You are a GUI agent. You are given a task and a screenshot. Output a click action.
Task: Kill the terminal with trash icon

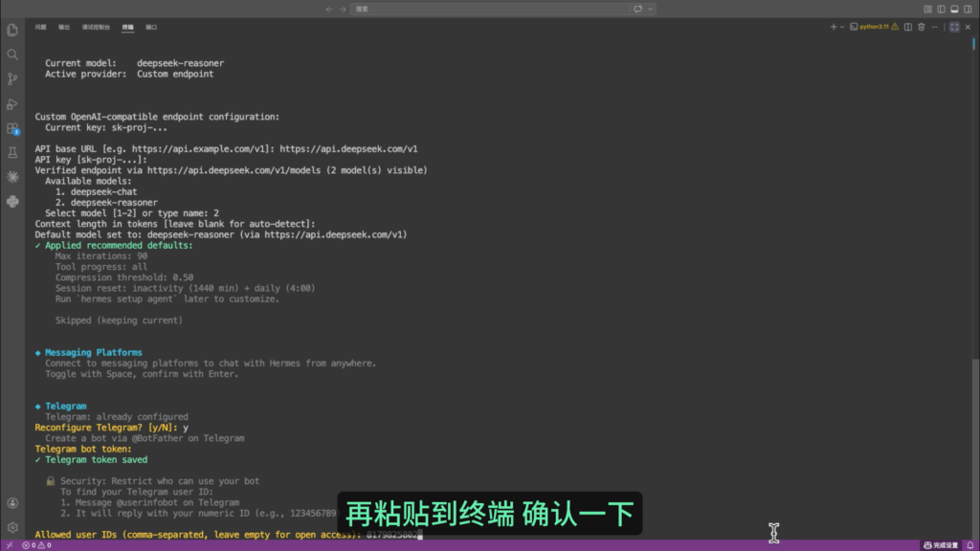[x=922, y=27]
